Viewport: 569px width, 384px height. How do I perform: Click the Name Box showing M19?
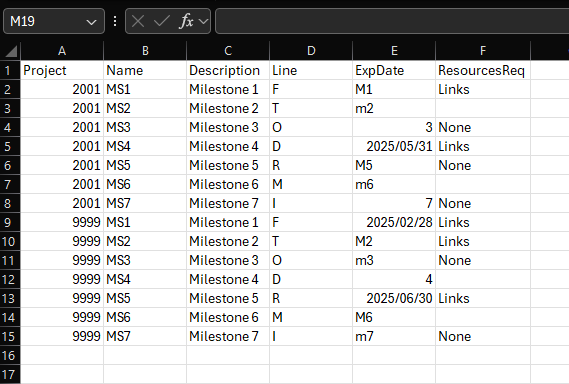point(54,21)
